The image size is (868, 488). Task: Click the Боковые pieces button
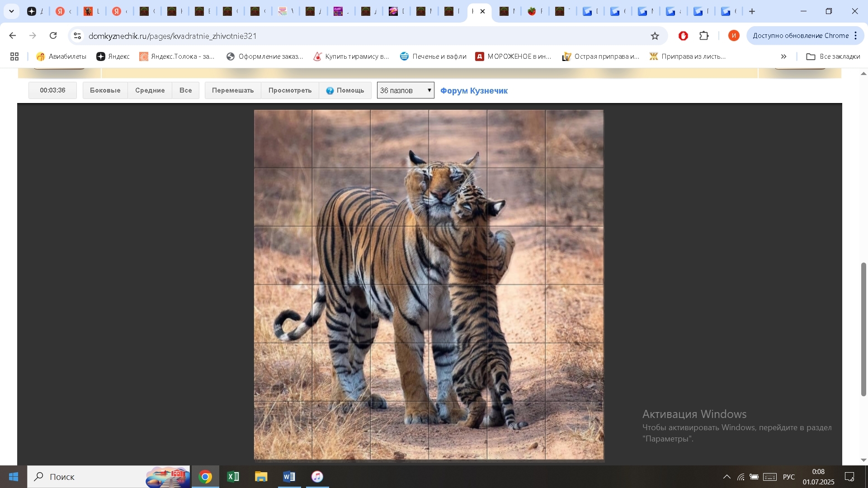click(105, 90)
